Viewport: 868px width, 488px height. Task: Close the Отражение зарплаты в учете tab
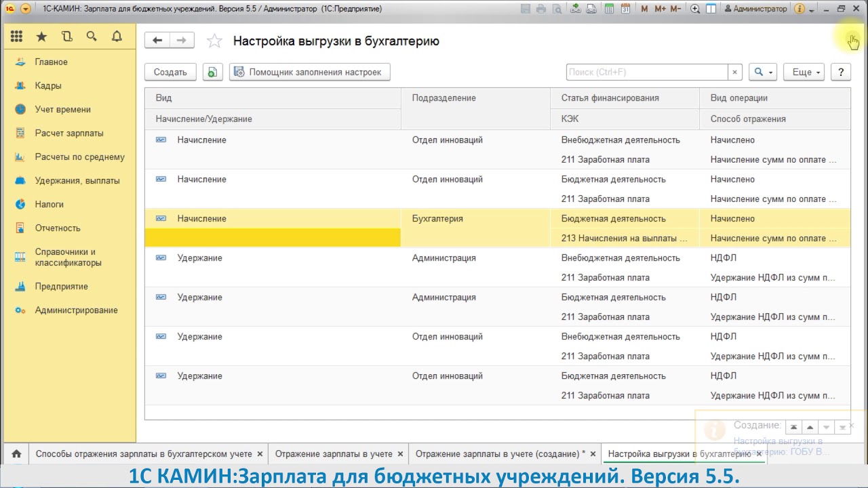400,454
